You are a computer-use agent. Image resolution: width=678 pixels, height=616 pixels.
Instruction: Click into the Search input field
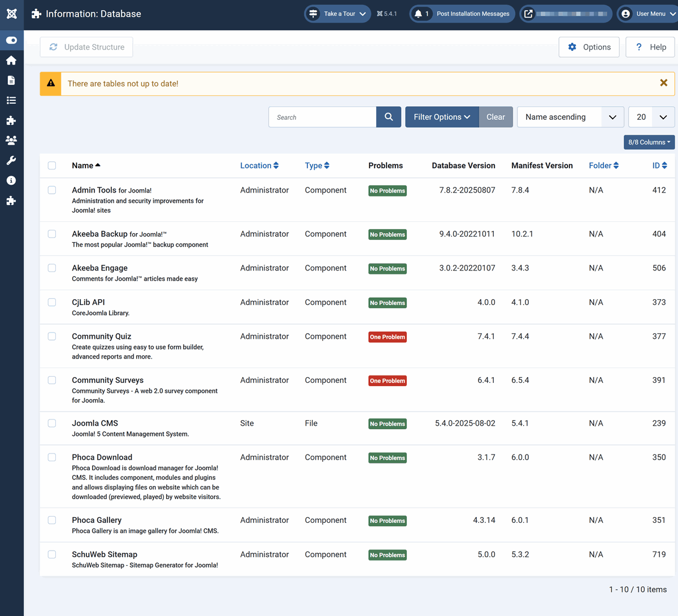click(x=323, y=117)
